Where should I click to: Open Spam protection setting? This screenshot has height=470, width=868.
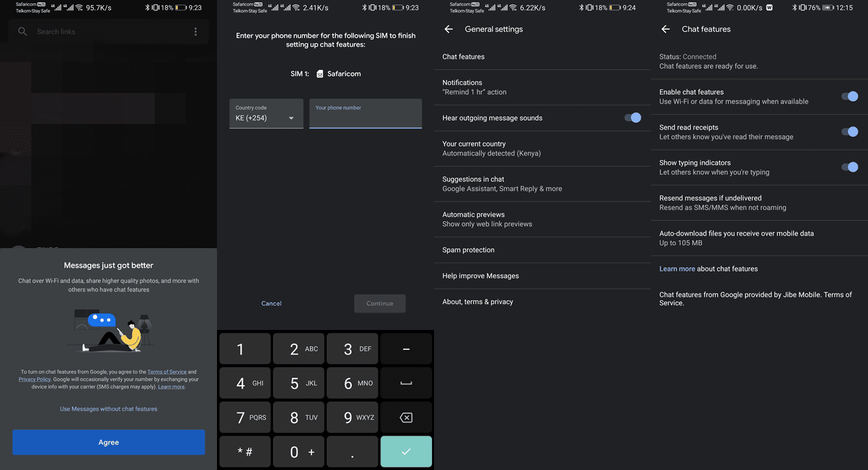(x=542, y=250)
